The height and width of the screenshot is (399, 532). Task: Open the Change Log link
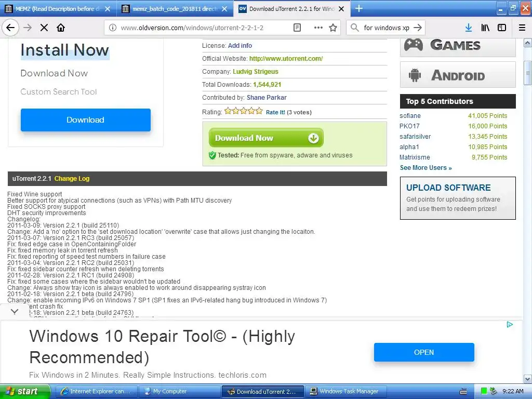(x=72, y=179)
